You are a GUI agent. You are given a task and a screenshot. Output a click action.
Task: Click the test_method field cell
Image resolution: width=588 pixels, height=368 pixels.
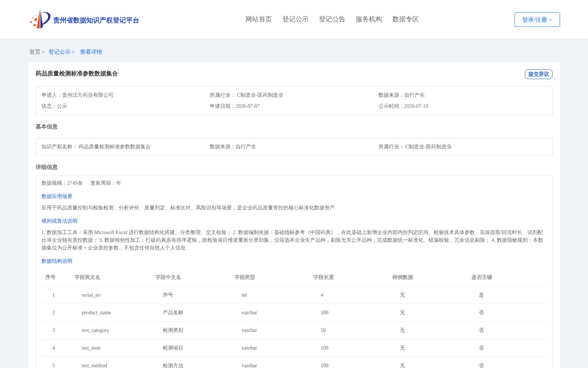coord(94,365)
